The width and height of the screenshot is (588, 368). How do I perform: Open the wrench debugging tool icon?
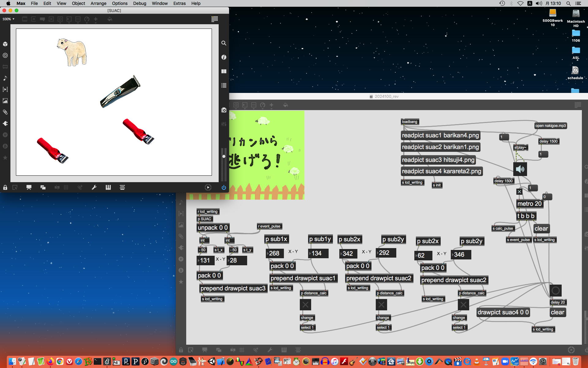click(x=94, y=187)
